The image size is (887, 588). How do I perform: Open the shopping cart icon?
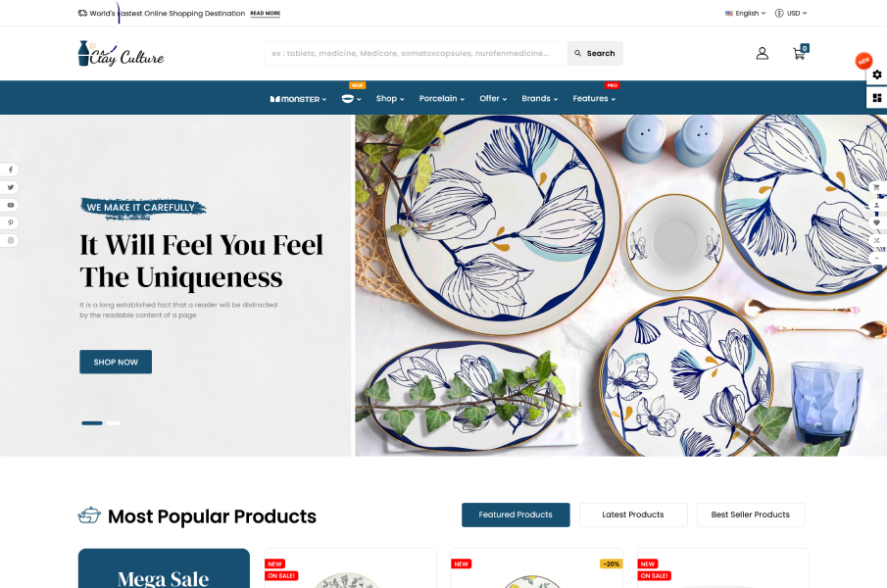tap(800, 53)
